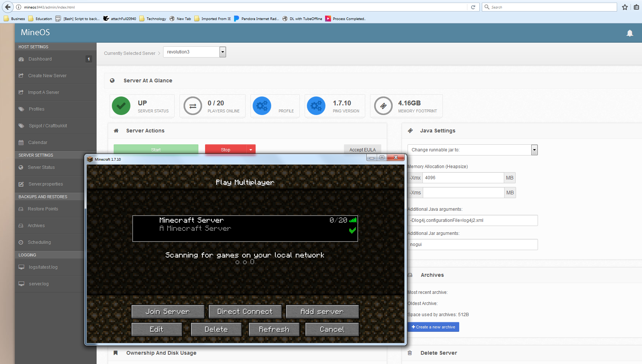Click the players online arrows icon

tap(193, 106)
